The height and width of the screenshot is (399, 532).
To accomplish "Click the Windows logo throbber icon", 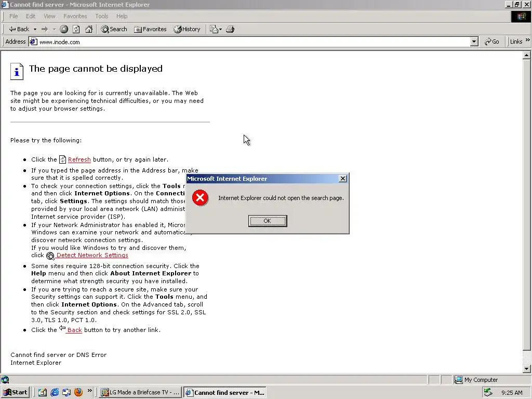I will tap(521, 17).
